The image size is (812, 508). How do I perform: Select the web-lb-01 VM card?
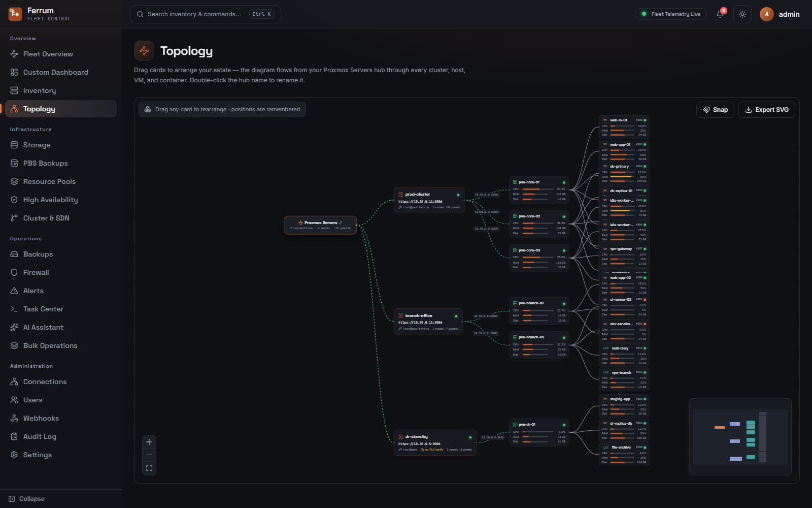point(624,127)
